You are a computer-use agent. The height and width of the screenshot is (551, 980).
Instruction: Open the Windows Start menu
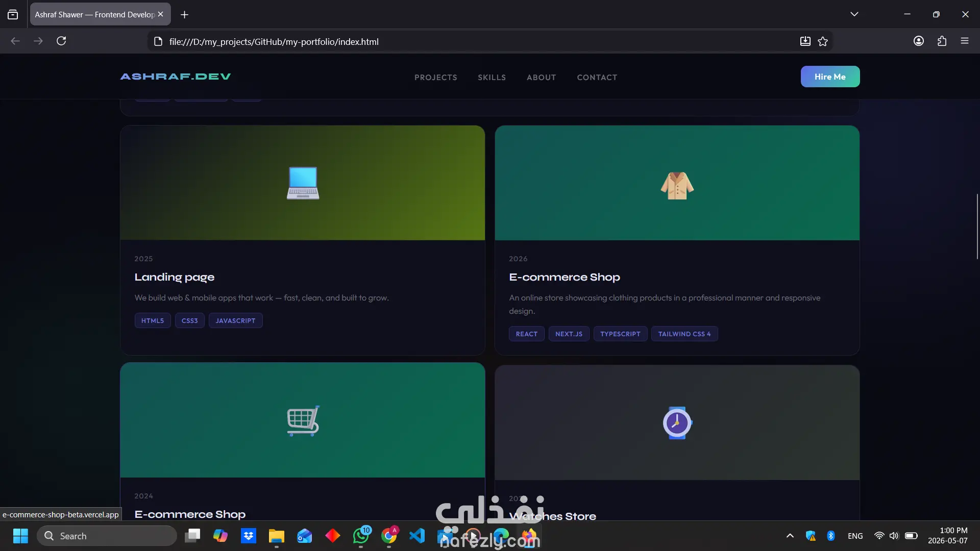(x=20, y=536)
